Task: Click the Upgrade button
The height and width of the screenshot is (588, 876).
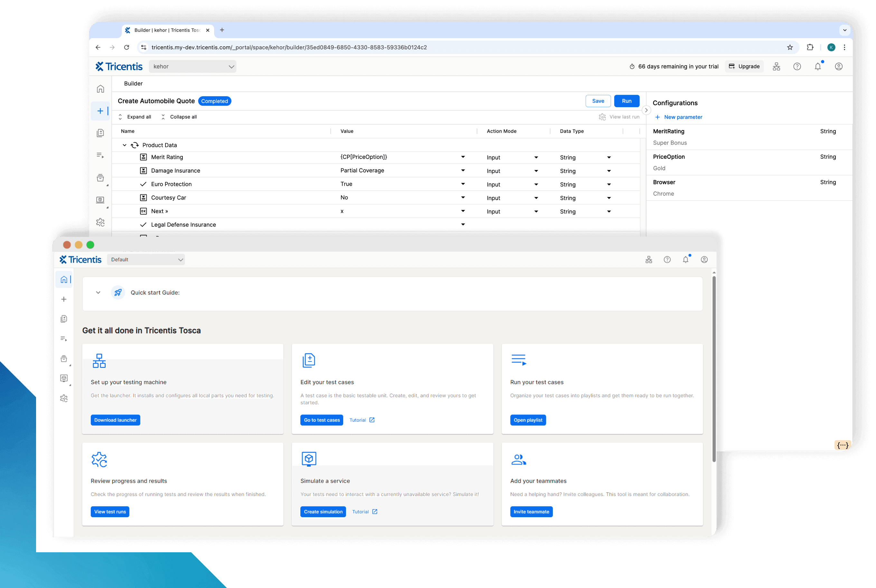Action: pyautogui.click(x=744, y=67)
